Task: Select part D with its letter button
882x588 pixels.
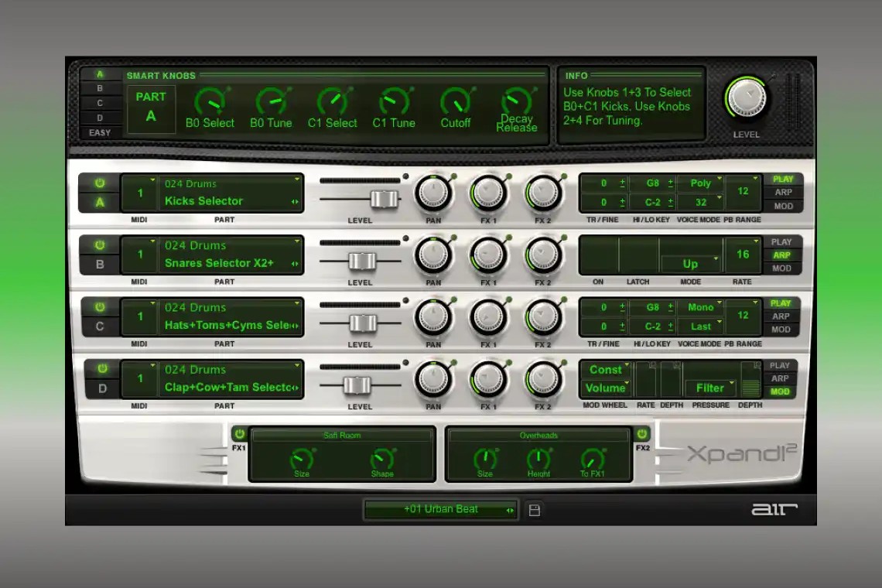Action: 102,388
